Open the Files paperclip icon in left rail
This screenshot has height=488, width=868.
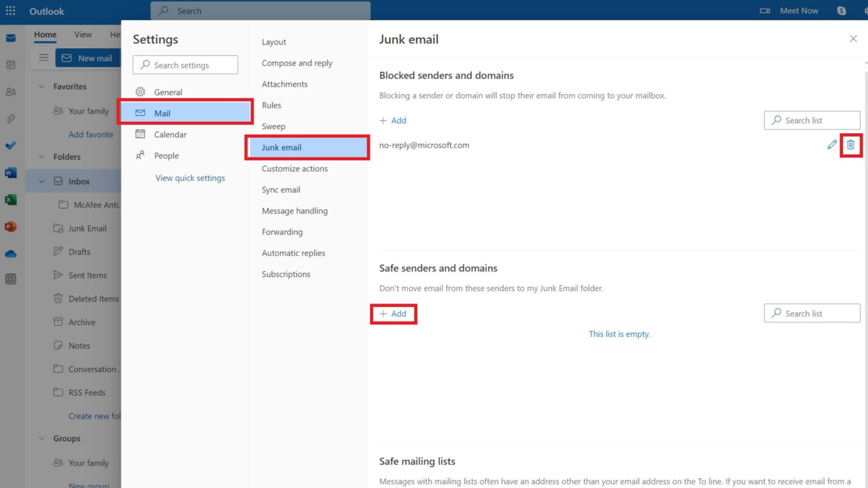click(11, 119)
